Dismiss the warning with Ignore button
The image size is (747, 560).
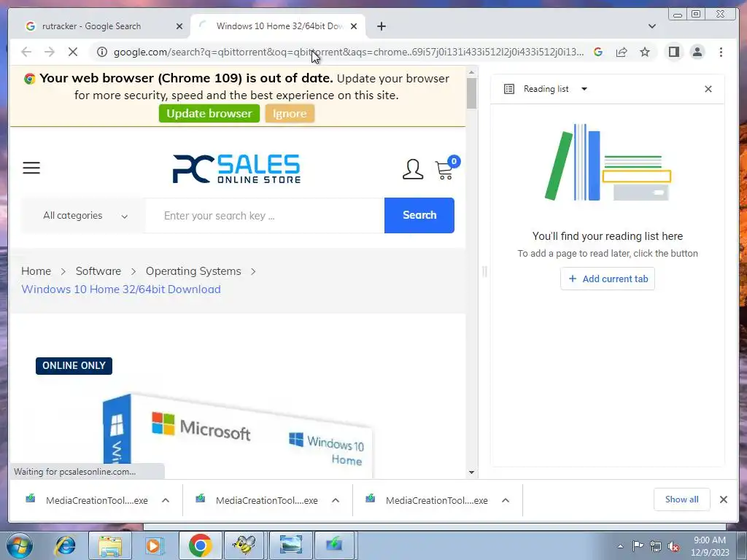coord(290,113)
